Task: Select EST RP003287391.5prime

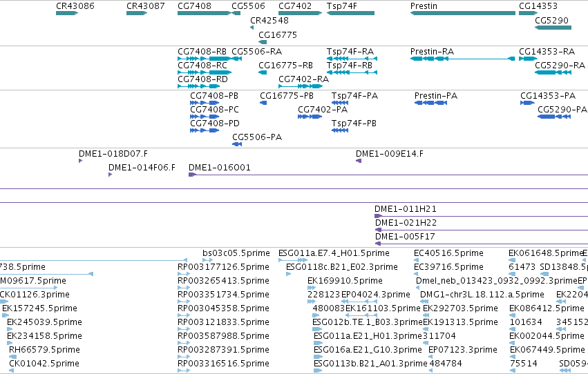Action: coord(184,357)
